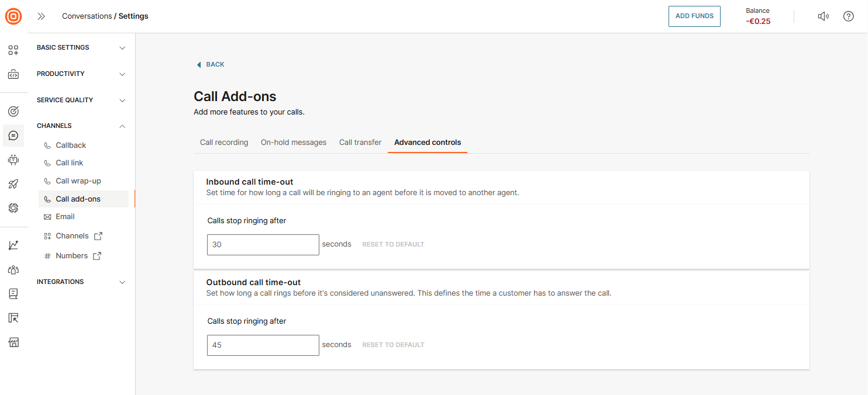
Task: Expand the Basic Settings section
Action: point(81,48)
